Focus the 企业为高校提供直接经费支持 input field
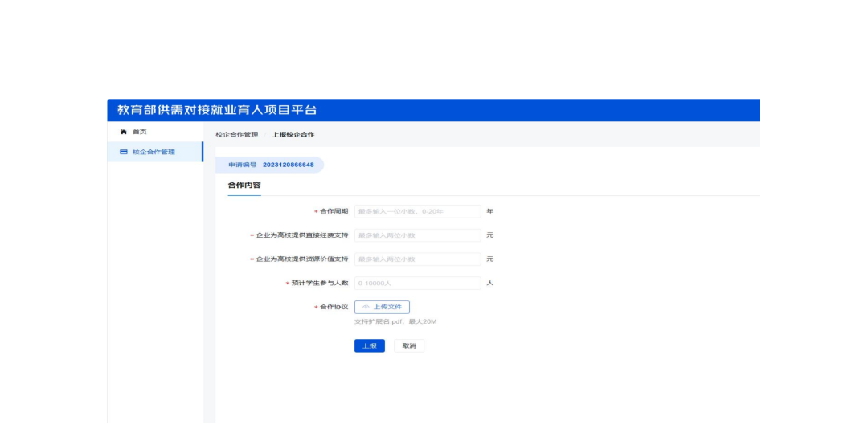This screenshot has width=868, height=437. pyautogui.click(x=417, y=235)
